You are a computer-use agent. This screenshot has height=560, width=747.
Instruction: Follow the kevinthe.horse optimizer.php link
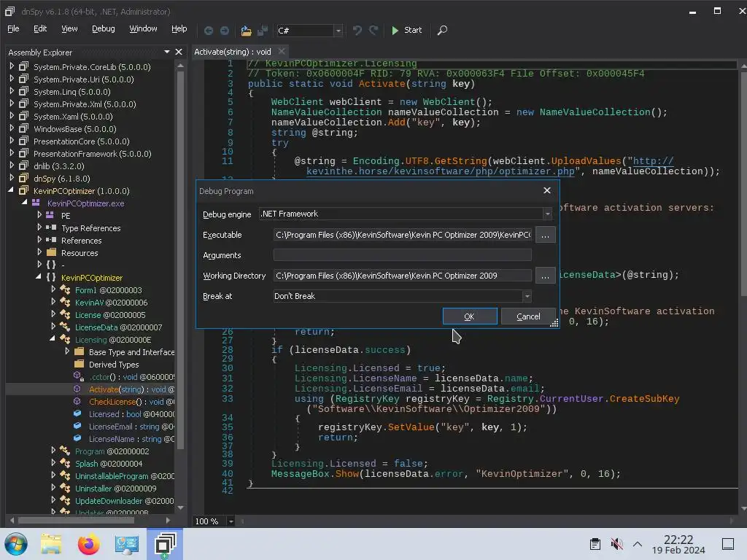pos(441,171)
